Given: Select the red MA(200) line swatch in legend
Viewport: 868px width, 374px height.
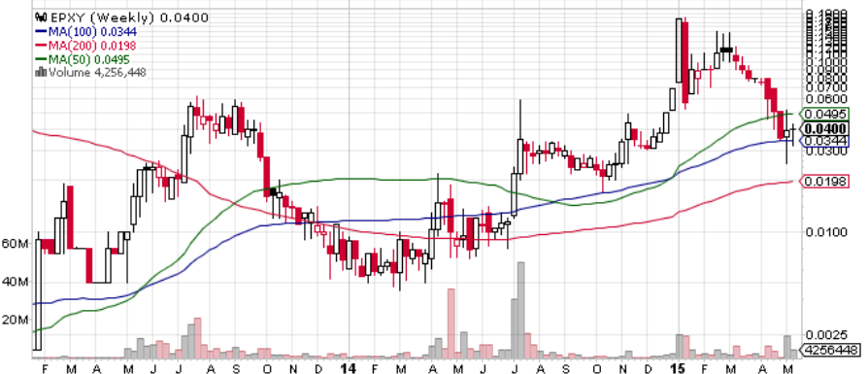Looking at the screenshot, I should pyautogui.click(x=42, y=46).
